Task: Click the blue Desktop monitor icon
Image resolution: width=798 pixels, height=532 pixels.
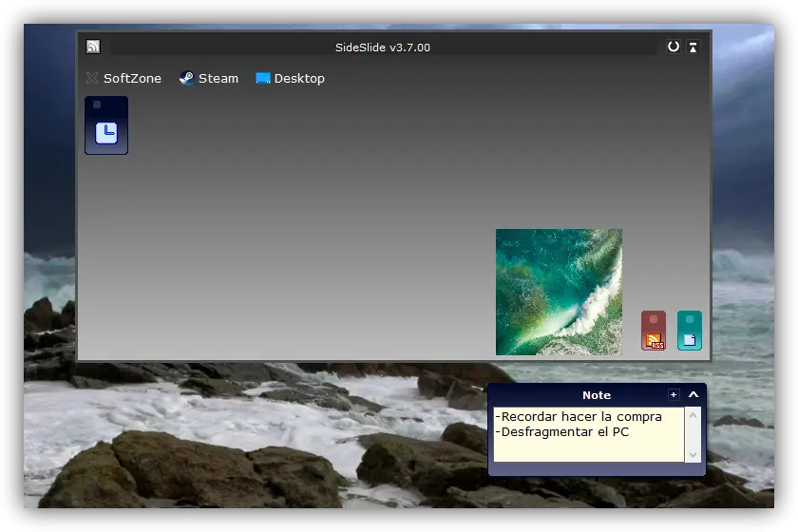Action: coord(262,78)
